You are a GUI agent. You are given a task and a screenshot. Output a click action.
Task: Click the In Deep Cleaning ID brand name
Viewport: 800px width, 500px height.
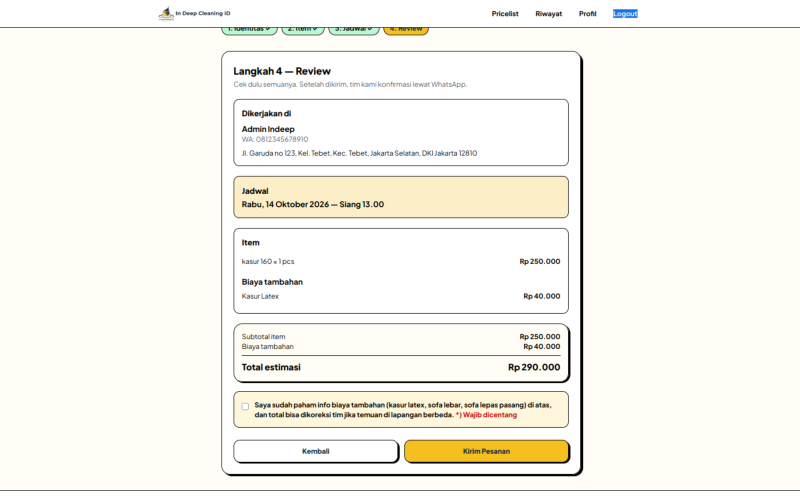203,13
